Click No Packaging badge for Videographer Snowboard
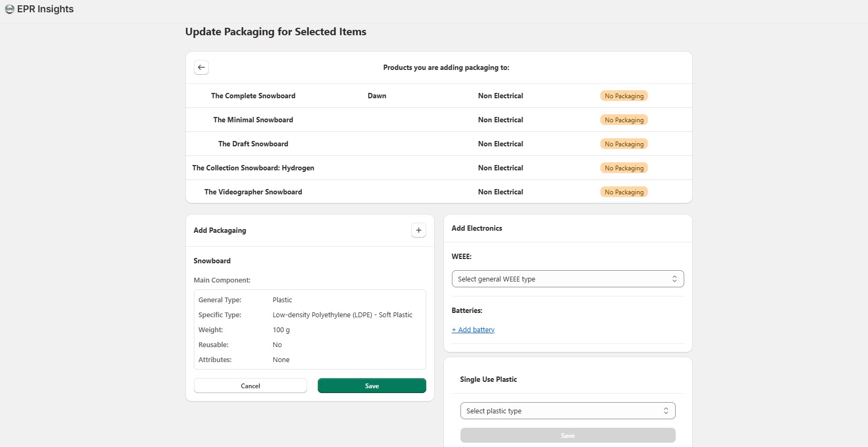This screenshot has height=447, width=868. (624, 192)
